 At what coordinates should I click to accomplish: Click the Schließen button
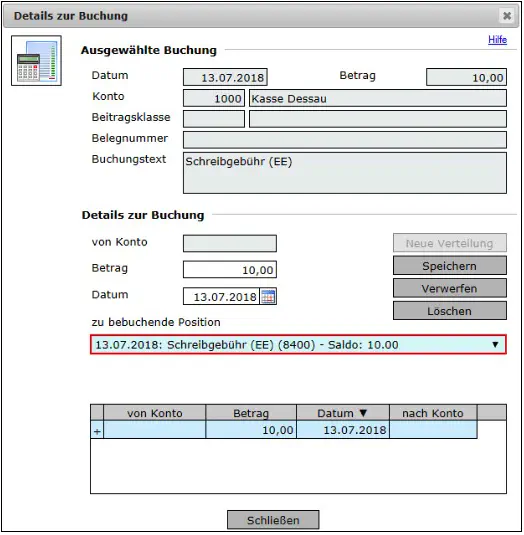tap(273, 520)
